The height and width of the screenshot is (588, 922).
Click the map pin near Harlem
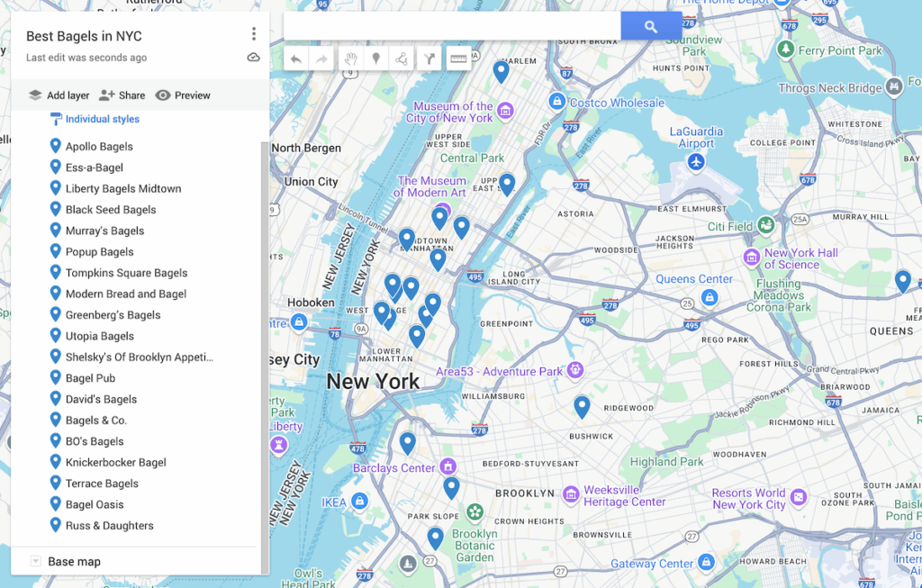click(x=501, y=72)
